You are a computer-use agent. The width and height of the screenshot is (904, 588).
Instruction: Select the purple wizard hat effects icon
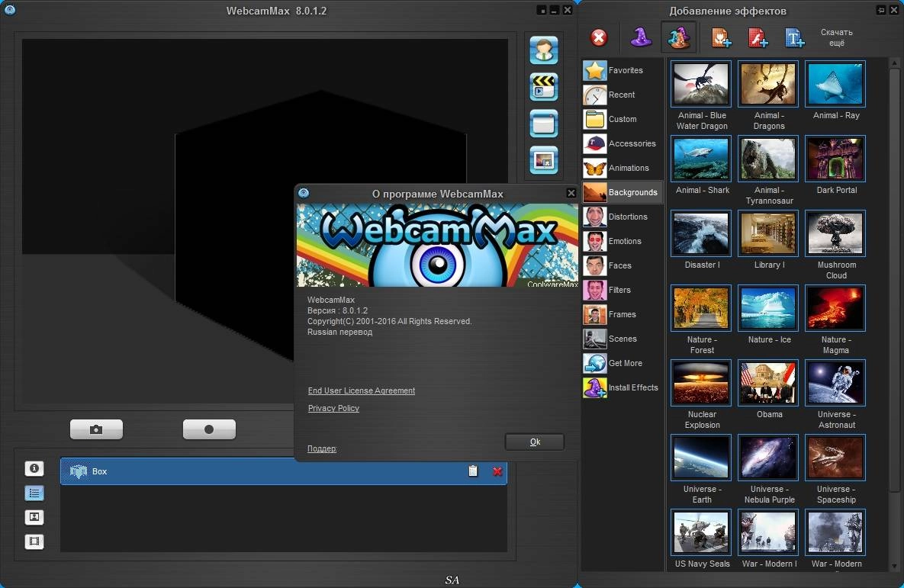[x=641, y=37]
